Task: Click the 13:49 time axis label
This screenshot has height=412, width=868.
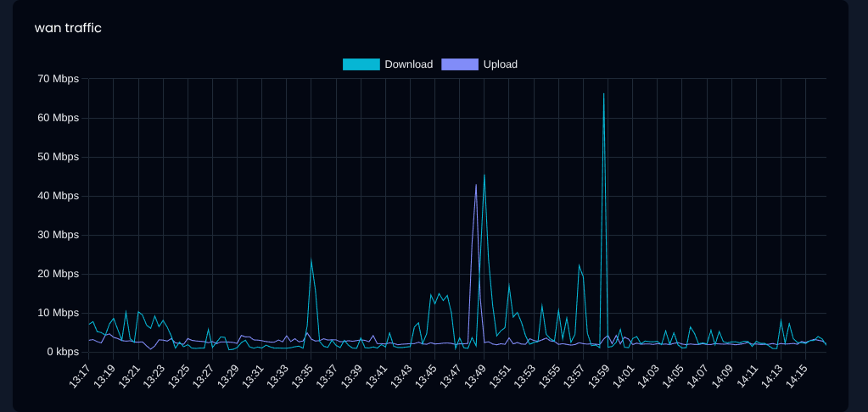Action: click(x=475, y=375)
